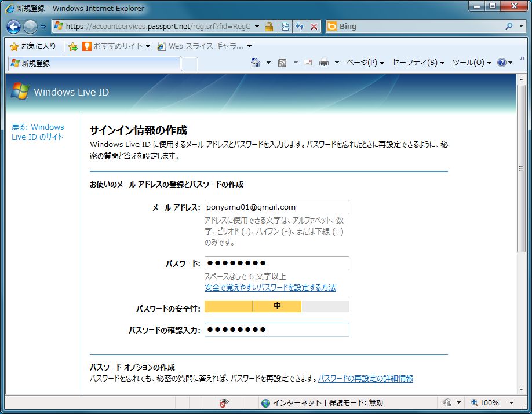The image size is (532, 414).
Task: Toggle Compatibility View icon
Action: [x=285, y=27]
